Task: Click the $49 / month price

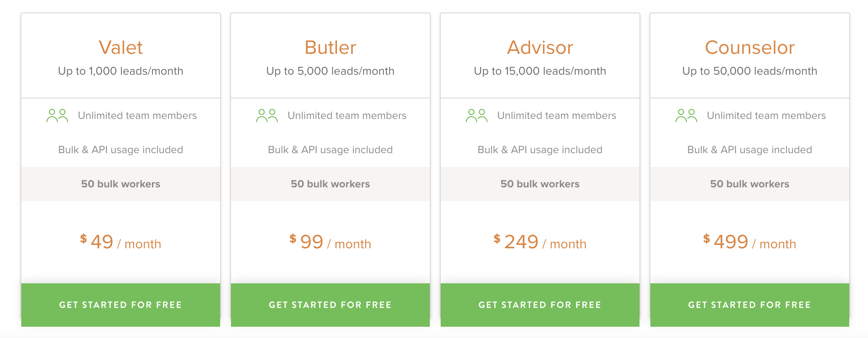Action: pos(121,242)
